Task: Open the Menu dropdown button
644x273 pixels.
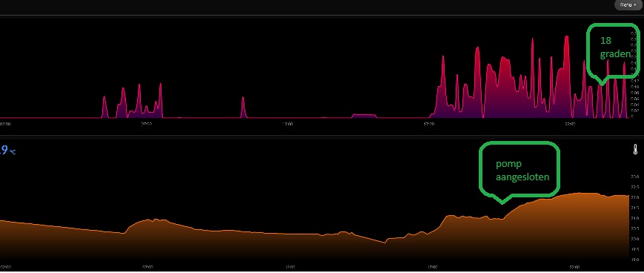Action: [x=628, y=4]
